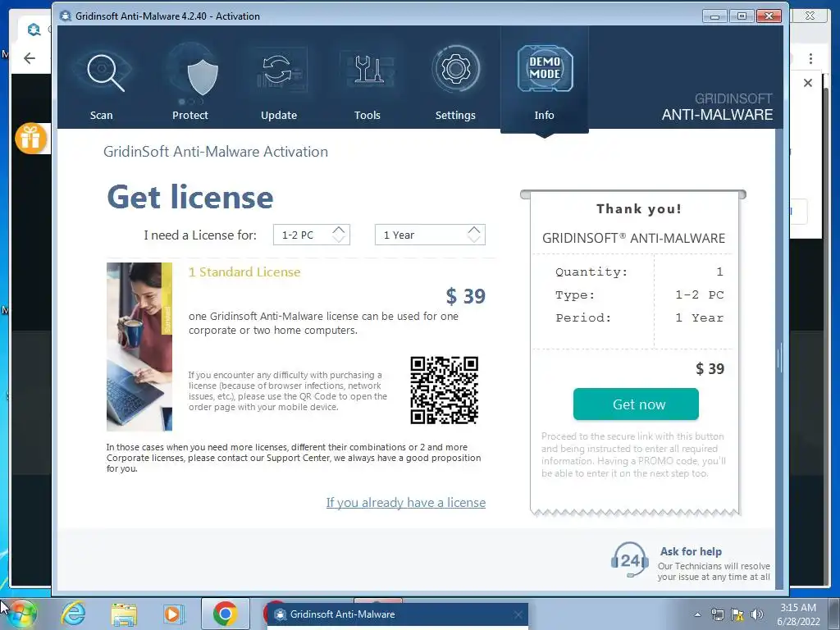Screen dimensions: 840x630
Task: Click the GRIDINSOFT ANTI-MALWARE brand logo text
Action: (717, 107)
